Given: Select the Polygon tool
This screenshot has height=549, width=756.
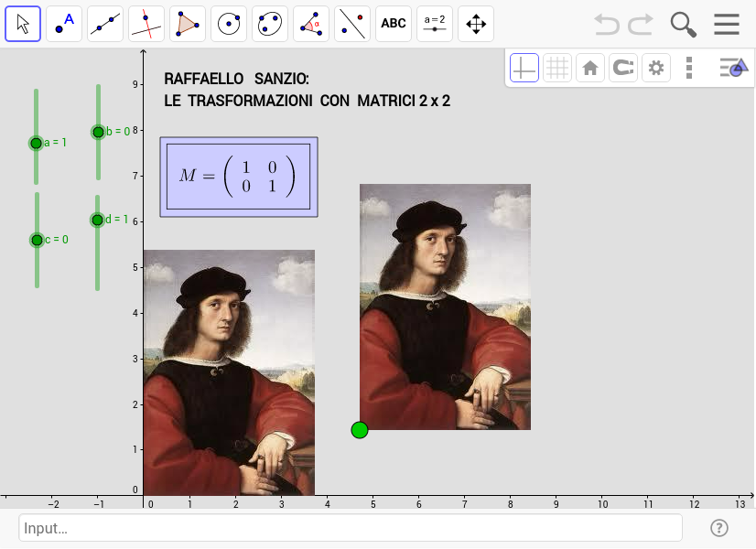Looking at the screenshot, I should [188, 24].
